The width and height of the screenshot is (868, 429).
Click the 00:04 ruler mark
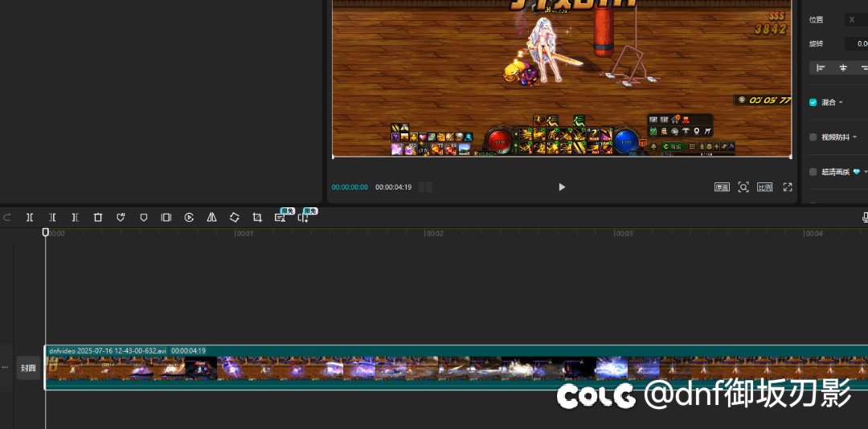coord(813,234)
